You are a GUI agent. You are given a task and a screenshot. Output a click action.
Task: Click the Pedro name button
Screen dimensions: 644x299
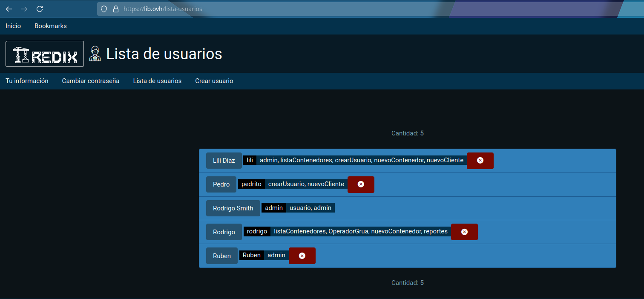click(221, 184)
